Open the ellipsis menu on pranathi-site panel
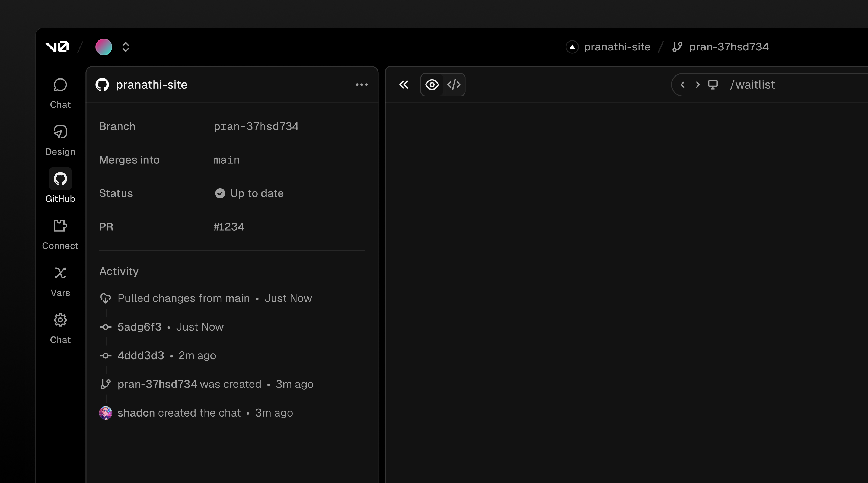 (x=362, y=85)
